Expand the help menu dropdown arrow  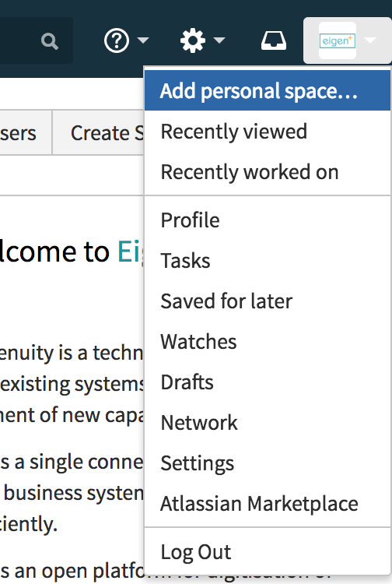point(143,40)
